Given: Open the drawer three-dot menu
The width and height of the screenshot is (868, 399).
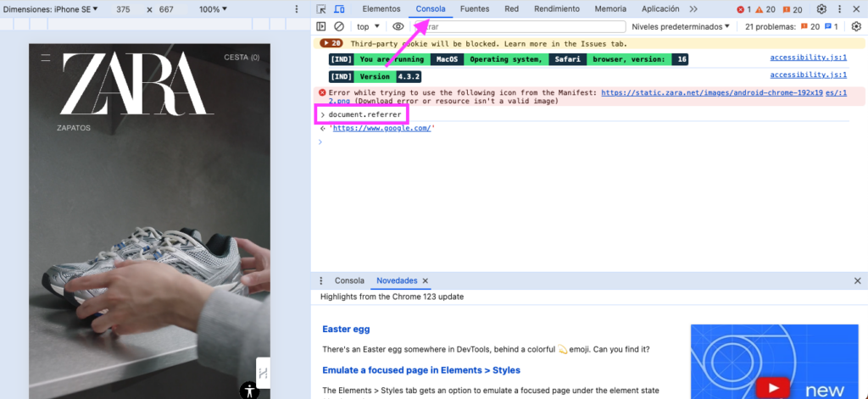Looking at the screenshot, I should (321, 280).
